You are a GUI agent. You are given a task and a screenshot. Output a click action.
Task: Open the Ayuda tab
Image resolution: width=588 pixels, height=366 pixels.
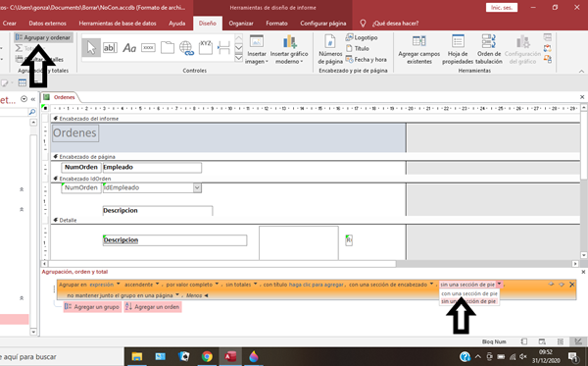[x=177, y=24]
